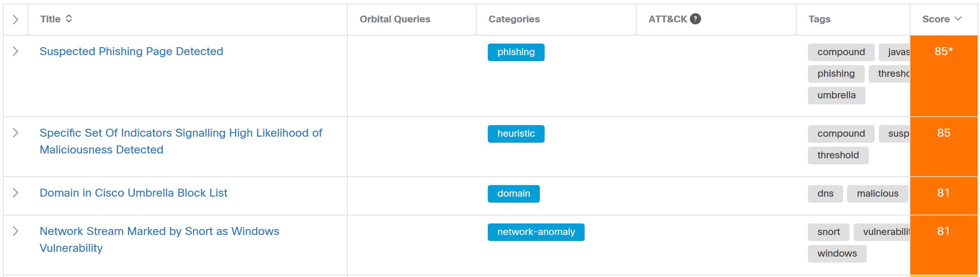Open Suspected Phishing Page Detected link
The image size is (980, 277).
click(131, 52)
